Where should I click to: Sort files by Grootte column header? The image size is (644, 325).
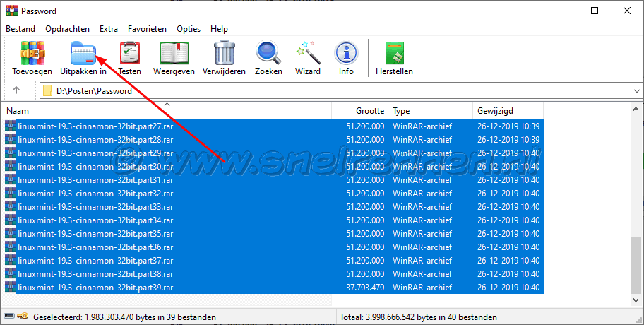point(360,110)
